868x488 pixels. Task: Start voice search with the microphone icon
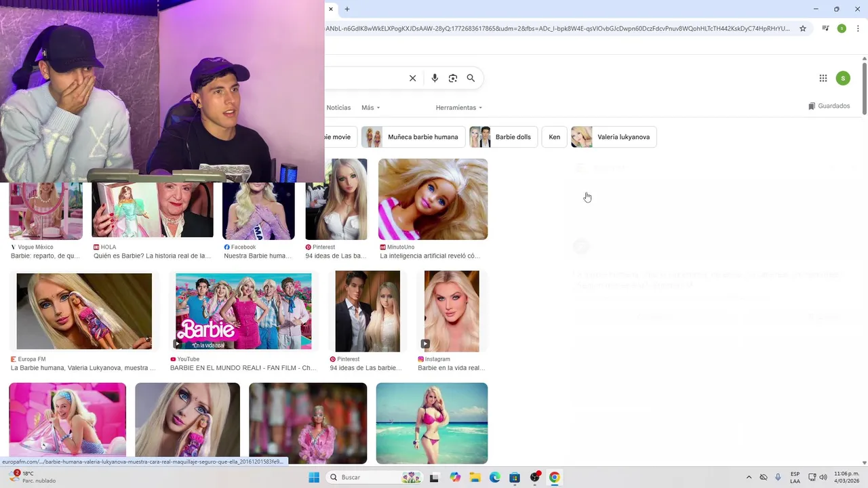(x=435, y=78)
